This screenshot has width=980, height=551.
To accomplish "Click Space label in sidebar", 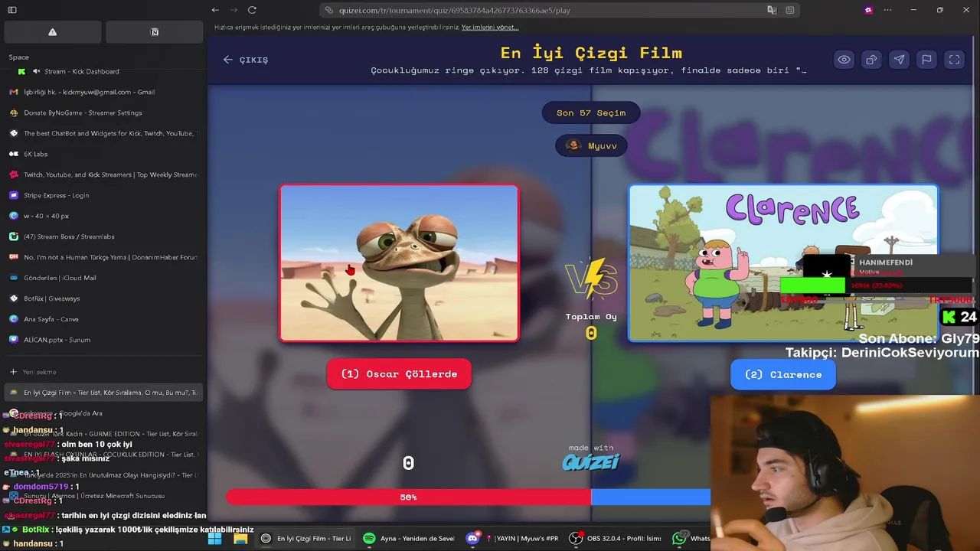I will [19, 57].
